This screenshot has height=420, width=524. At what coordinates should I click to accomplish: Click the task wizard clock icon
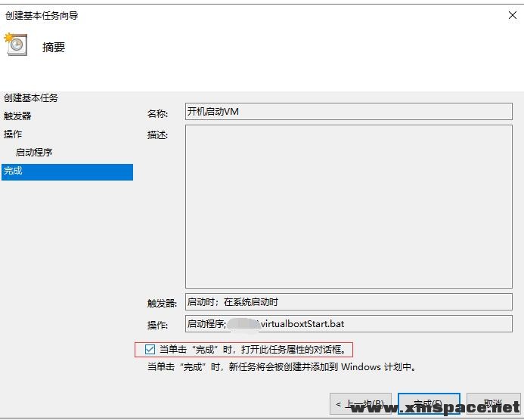(x=16, y=44)
